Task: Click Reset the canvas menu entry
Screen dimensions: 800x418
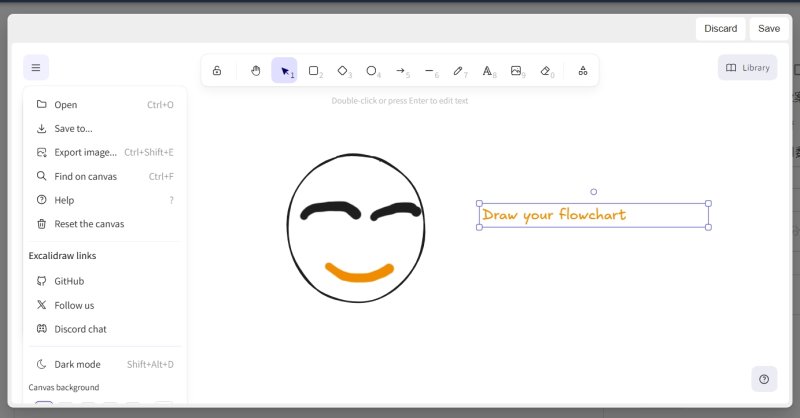Action: pyautogui.click(x=89, y=224)
